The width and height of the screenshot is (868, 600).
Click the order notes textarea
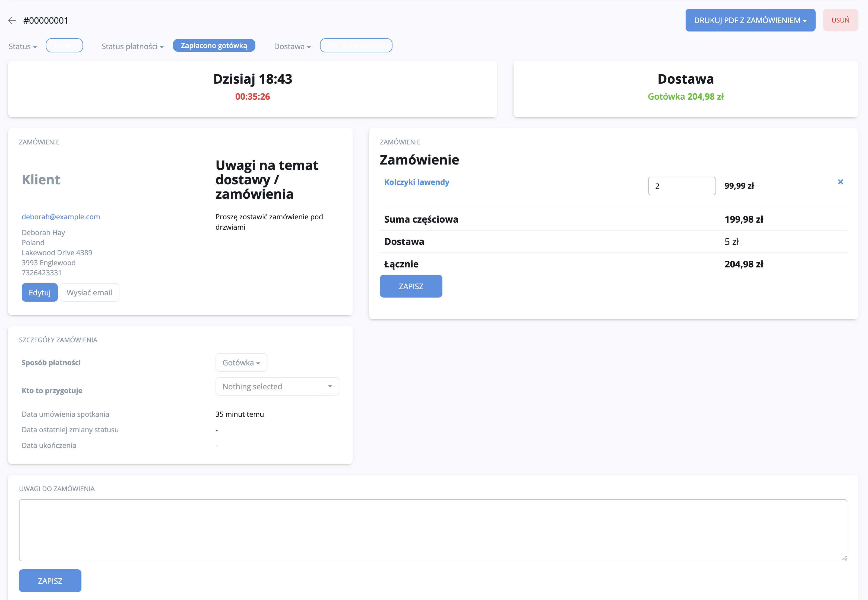(x=432, y=530)
